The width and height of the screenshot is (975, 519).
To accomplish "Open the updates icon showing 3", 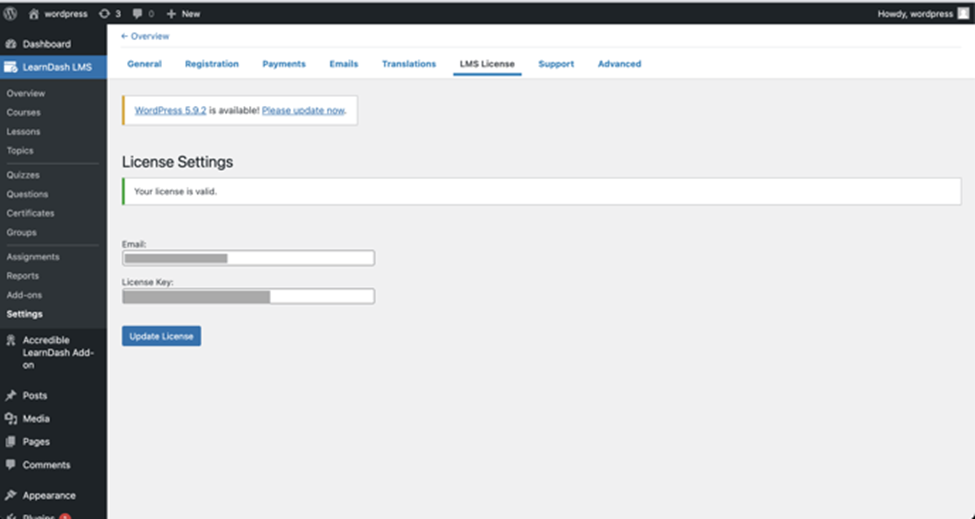I will pos(104,14).
